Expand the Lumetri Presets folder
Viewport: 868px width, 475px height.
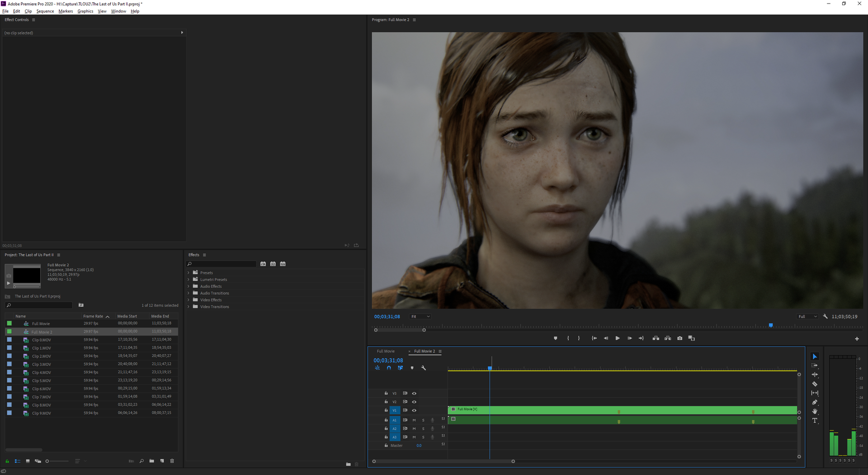tap(189, 280)
